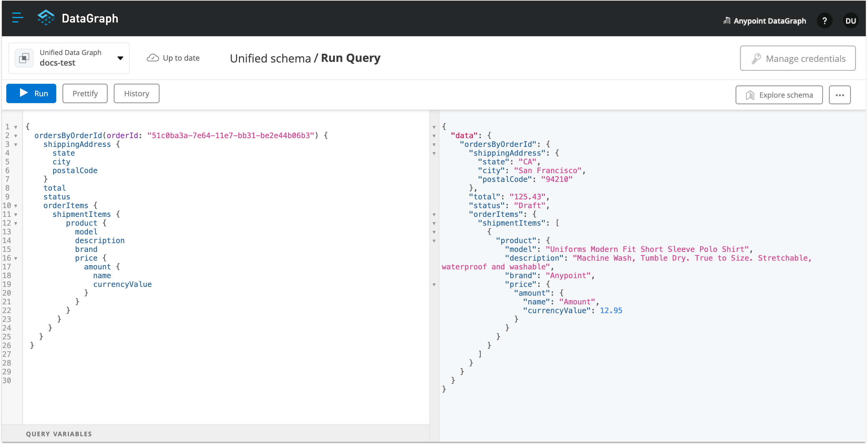Screen dimensions: 868x445
Task: Click the Prettify button
Action: (84, 93)
